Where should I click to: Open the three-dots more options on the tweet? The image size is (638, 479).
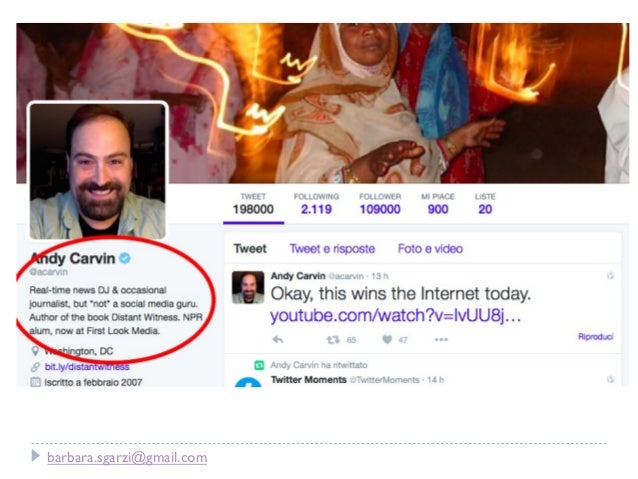click(441, 339)
